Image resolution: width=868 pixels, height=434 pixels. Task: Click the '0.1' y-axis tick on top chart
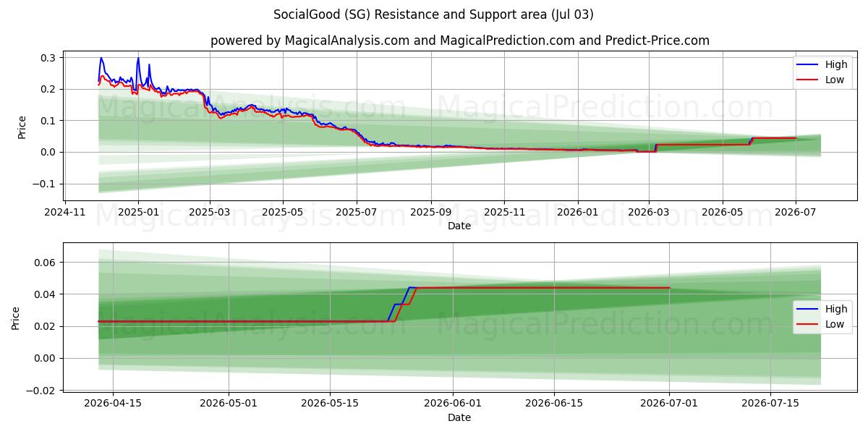(50, 120)
